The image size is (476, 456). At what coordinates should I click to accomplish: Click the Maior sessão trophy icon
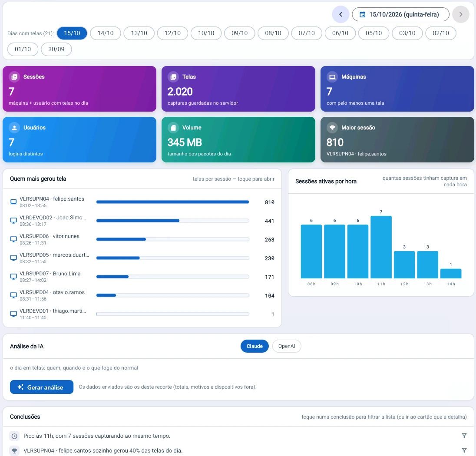332,128
